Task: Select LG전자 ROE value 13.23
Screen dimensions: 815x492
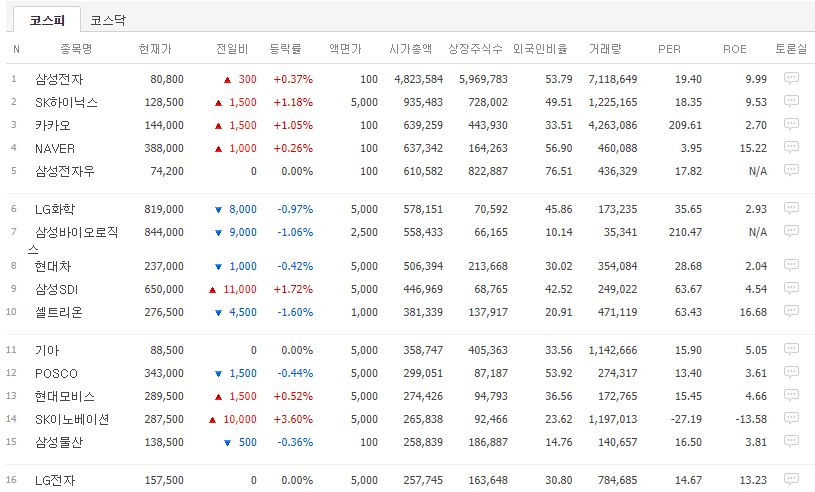Action: (754, 480)
